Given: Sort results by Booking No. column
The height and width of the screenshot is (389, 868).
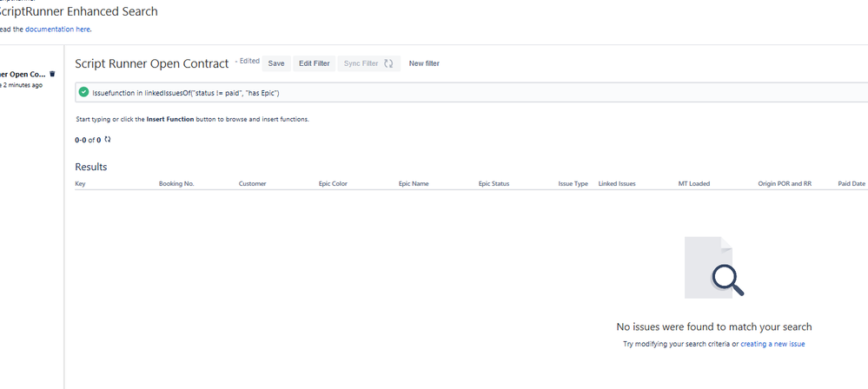Looking at the screenshot, I should point(176,184).
